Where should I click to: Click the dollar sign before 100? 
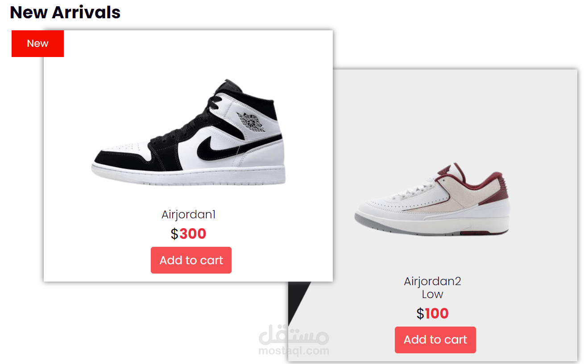coord(420,314)
